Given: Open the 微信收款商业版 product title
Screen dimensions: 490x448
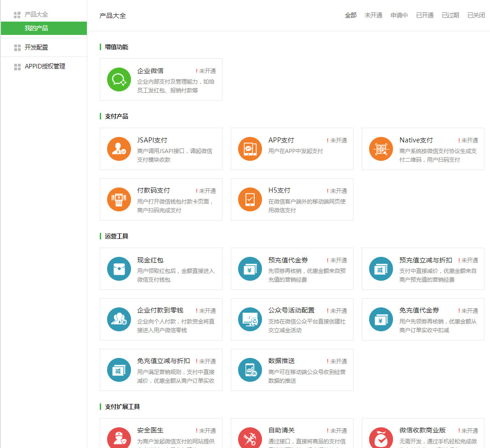Looking at the screenshot, I should 422,431.
